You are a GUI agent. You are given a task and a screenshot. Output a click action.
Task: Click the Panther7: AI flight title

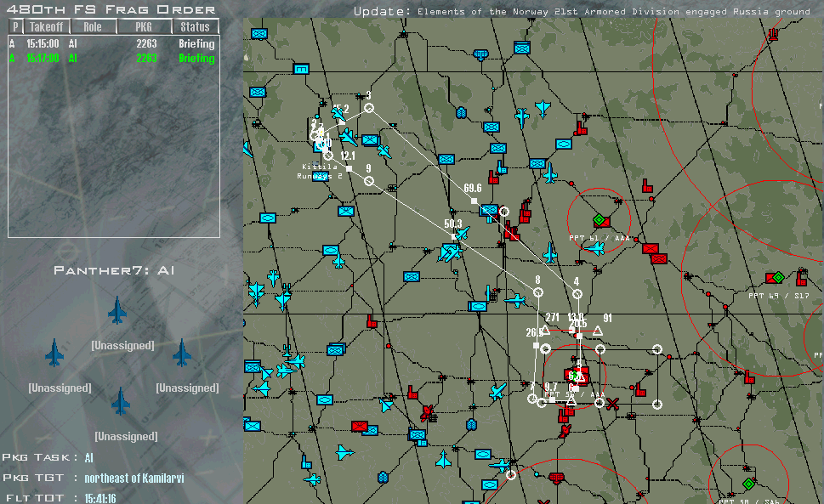(114, 270)
